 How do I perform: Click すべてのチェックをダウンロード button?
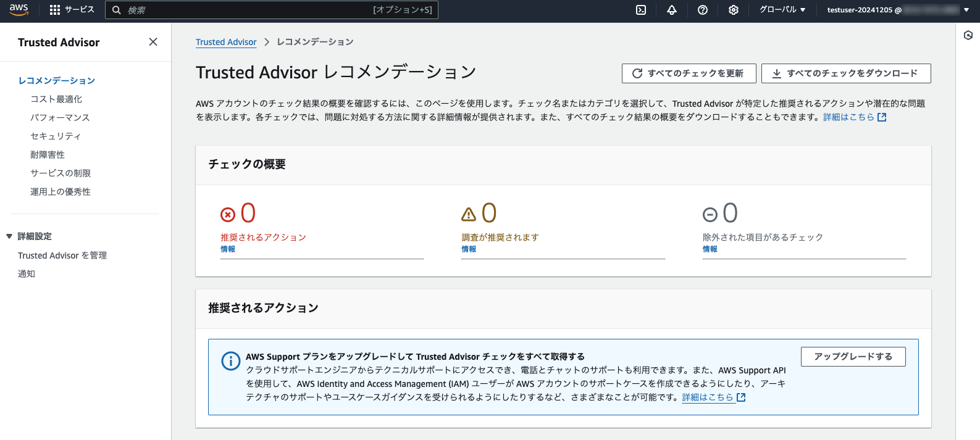(x=846, y=73)
